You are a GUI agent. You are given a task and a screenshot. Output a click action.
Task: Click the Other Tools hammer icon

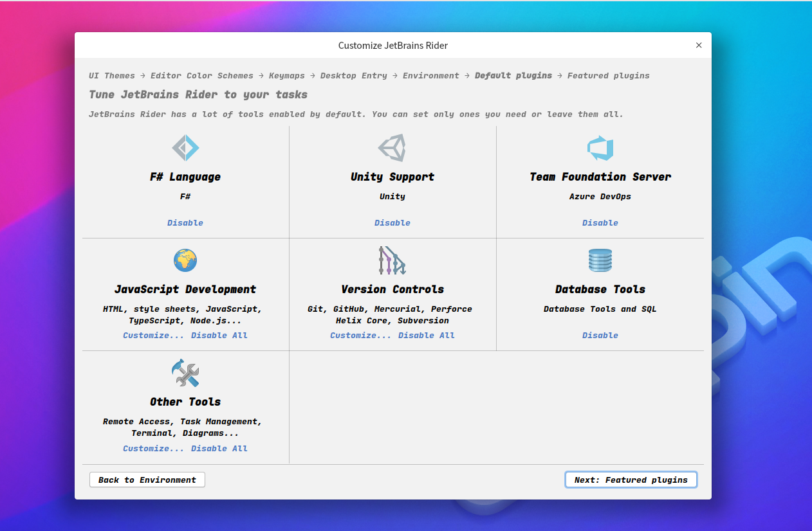click(185, 373)
